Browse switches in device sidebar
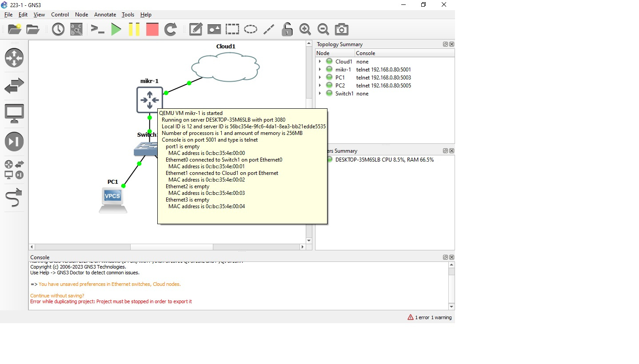The width and height of the screenshot is (639, 364). coord(14,86)
